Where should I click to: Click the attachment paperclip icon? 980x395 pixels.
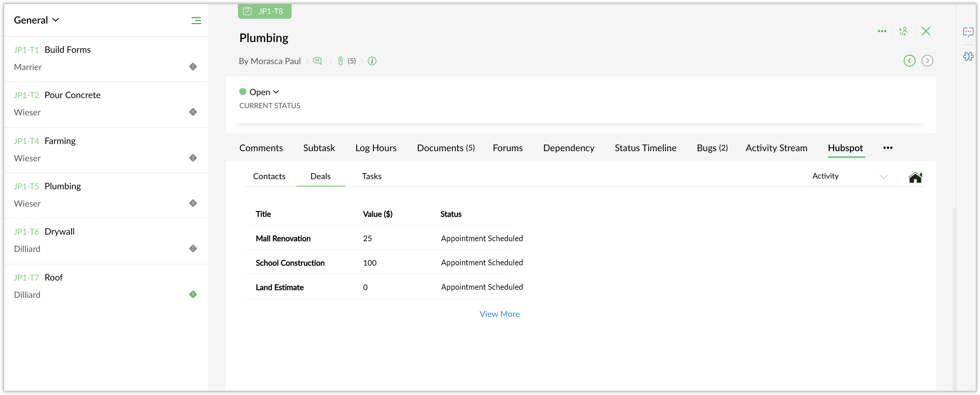pos(340,61)
